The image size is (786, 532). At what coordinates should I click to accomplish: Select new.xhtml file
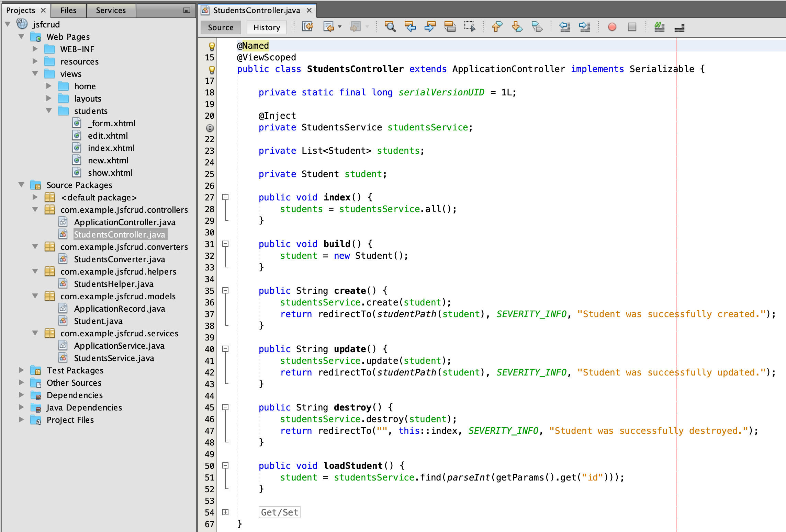[108, 160]
